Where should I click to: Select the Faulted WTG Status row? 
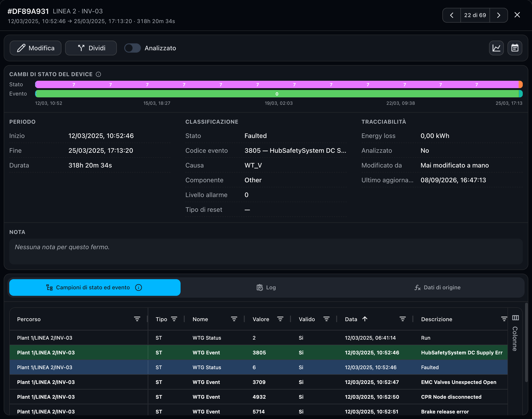pos(259,367)
